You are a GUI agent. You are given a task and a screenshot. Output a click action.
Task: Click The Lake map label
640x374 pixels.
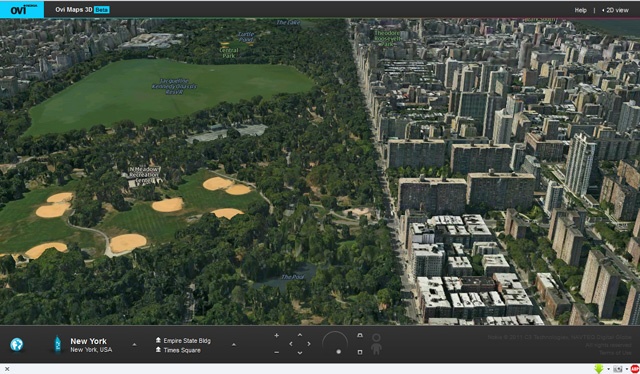coord(288,22)
